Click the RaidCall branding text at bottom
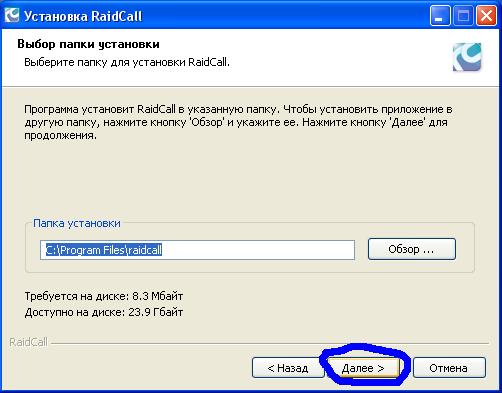 point(28,342)
